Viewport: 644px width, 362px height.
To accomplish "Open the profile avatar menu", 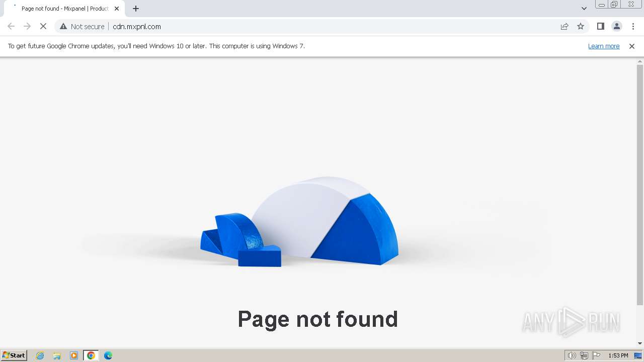I will (616, 26).
